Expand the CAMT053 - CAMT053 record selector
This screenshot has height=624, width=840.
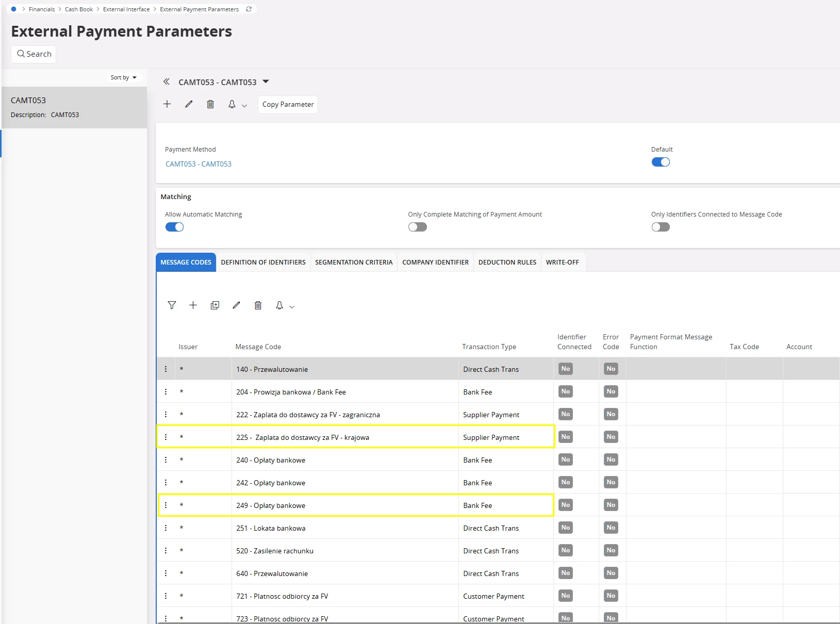click(266, 82)
